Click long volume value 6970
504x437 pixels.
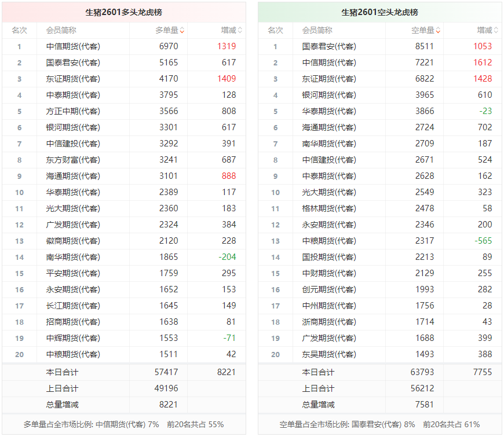coord(169,46)
